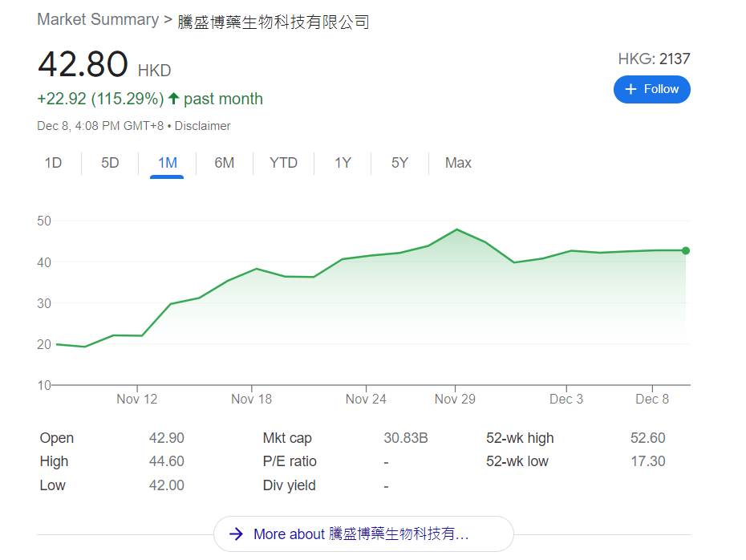
Task: Click the +22.92 (115.29%) change text
Action: tap(100, 99)
